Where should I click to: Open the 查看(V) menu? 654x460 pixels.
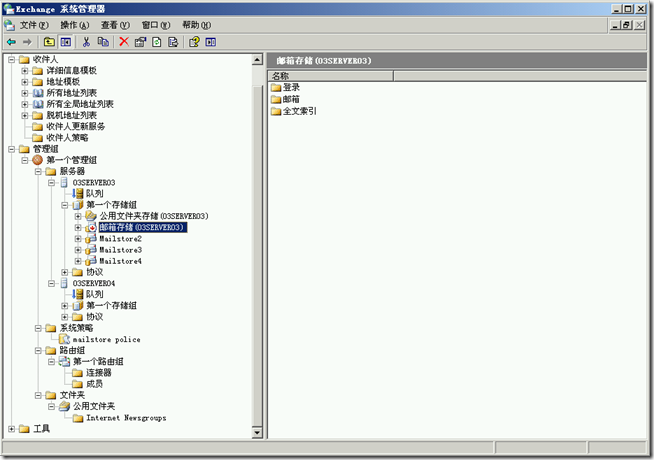tap(116, 25)
